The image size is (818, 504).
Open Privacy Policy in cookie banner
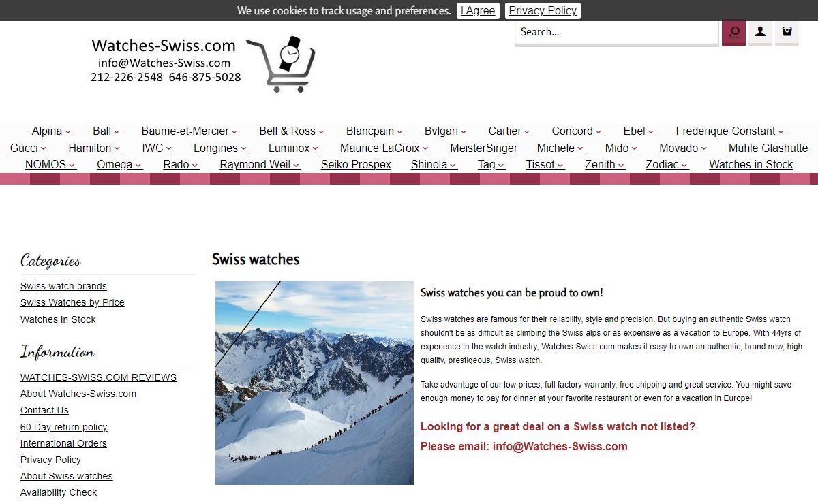543,10
